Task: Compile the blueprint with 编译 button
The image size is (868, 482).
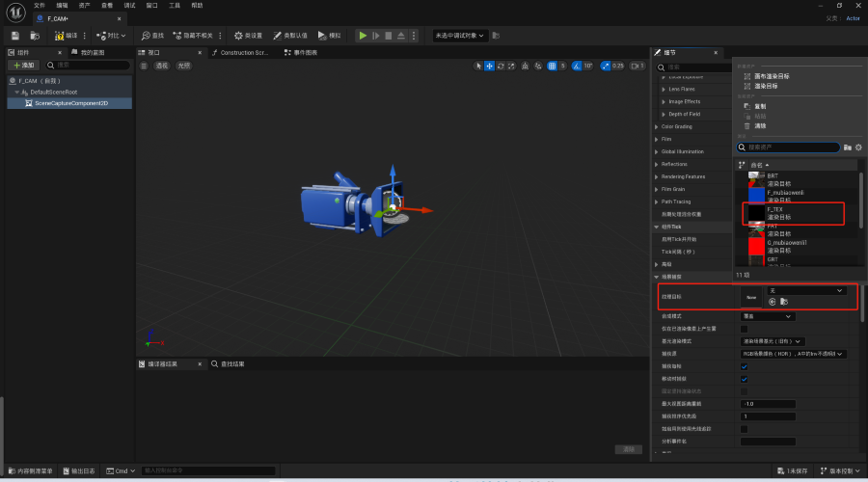Action: tap(66, 36)
